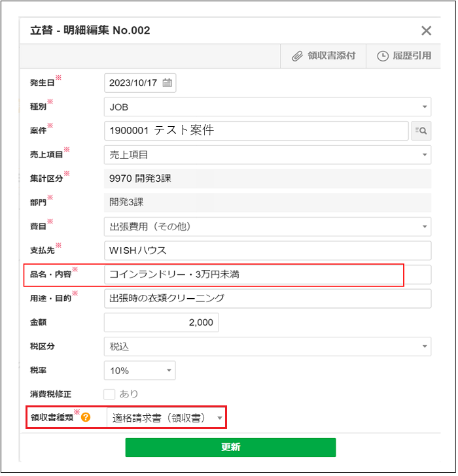Screen dimensions: 458x476
Task: Click the orange help icon by 領収書種類
Action: click(86, 416)
